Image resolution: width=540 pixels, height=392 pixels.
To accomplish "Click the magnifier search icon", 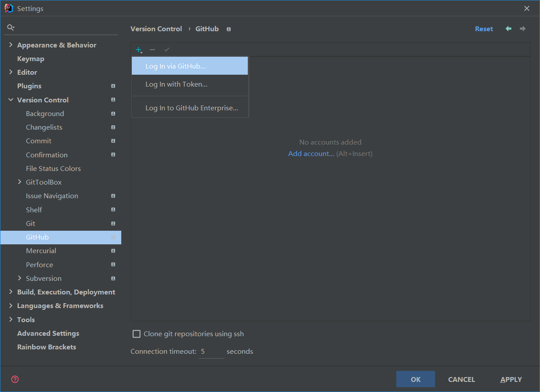I will tap(11, 28).
